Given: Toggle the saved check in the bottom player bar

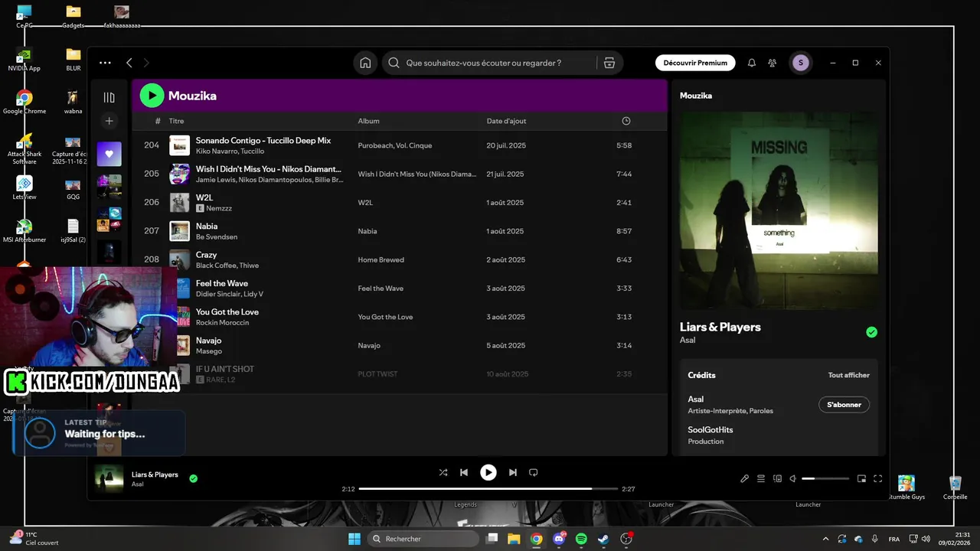Looking at the screenshot, I should tap(193, 478).
